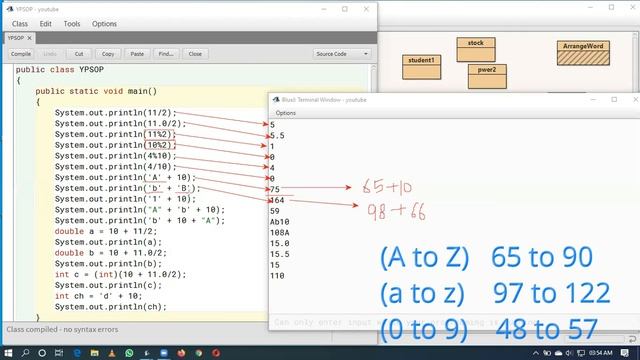Open the clock showing 03:54 AM
The height and width of the screenshot is (360, 640).
[x=600, y=353]
